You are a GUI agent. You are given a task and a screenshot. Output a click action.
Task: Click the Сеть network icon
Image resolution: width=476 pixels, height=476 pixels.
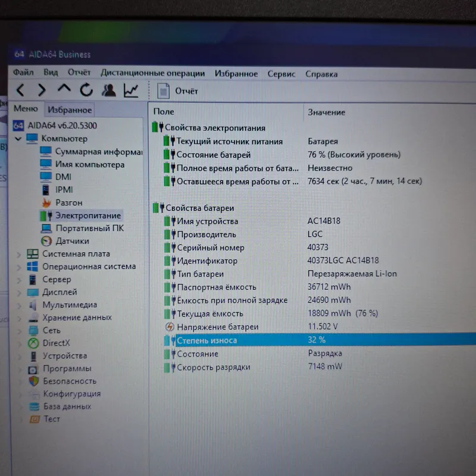pyautogui.click(x=33, y=331)
